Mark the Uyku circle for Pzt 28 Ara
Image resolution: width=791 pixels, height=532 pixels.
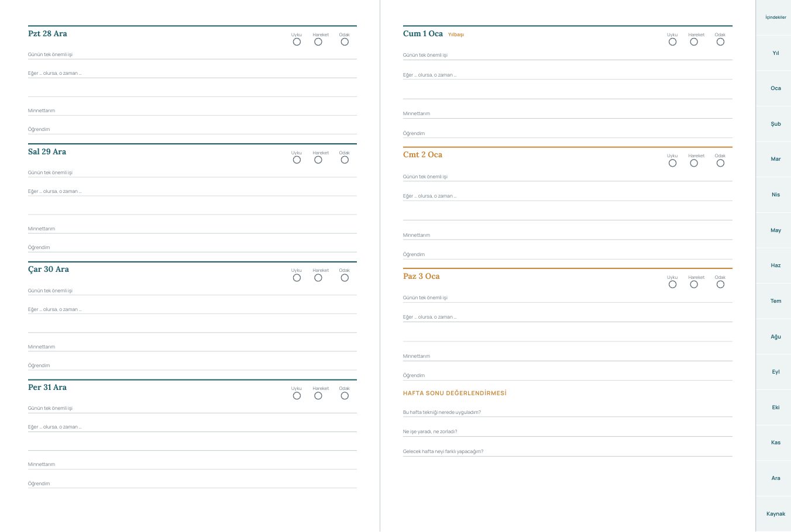(x=297, y=42)
